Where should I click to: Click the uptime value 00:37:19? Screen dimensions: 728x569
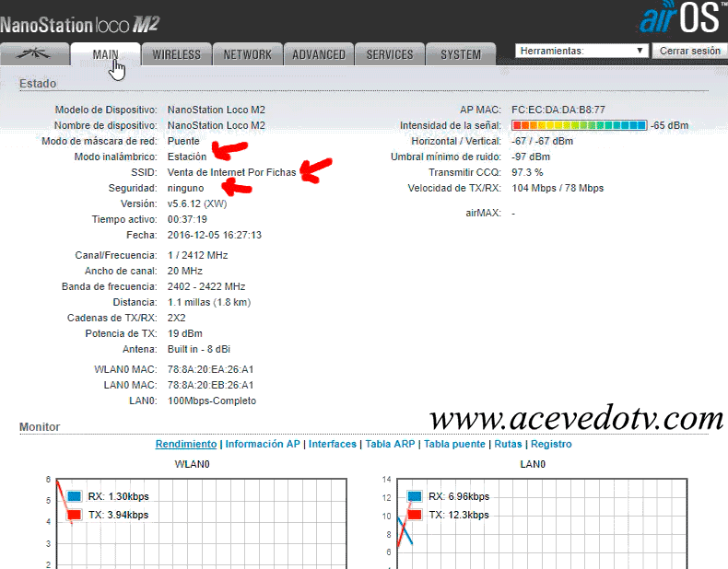tap(187, 219)
